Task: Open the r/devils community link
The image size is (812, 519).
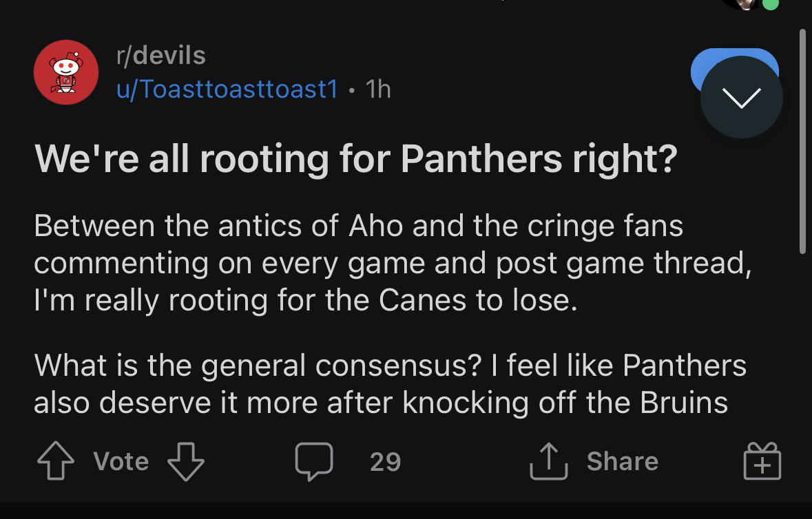Action: (161, 55)
